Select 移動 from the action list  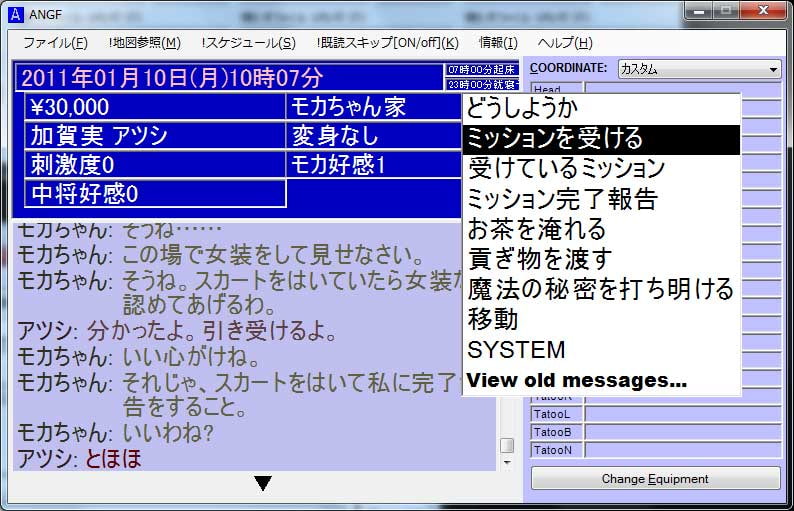(x=493, y=320)
